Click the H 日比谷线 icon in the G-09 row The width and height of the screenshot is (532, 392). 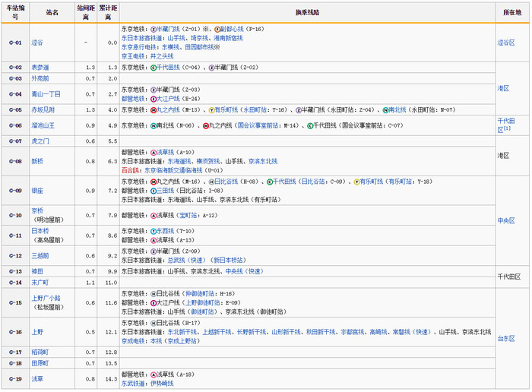click(212, 182)
